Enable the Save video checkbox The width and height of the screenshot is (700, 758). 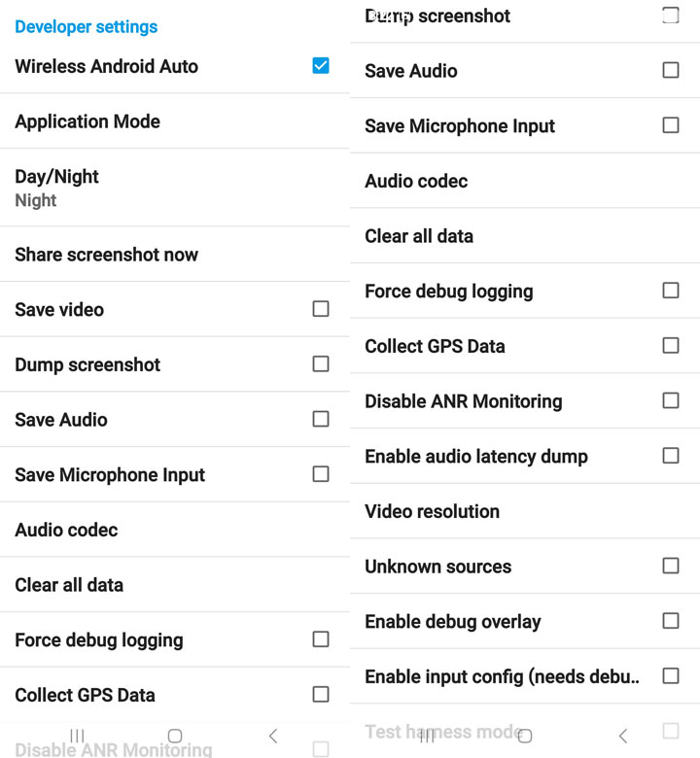pyautogui.click(x=321, y=309)
